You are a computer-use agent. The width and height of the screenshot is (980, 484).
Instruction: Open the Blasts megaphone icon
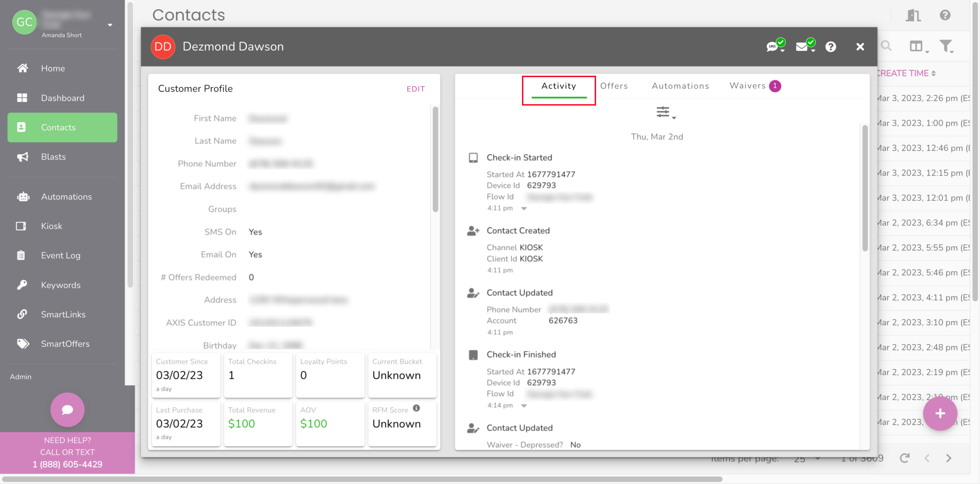[x=23, y=157]
